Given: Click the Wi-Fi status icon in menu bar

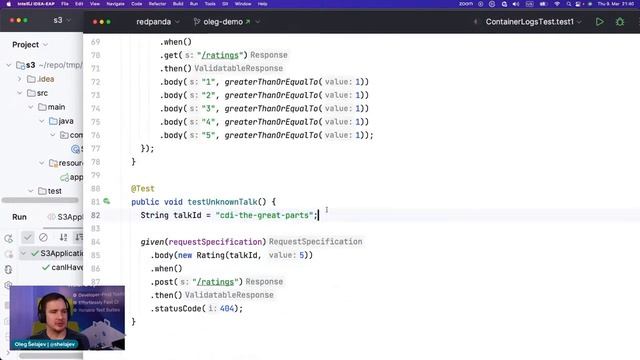Looking at the screenshot, I should pos(557,4).
